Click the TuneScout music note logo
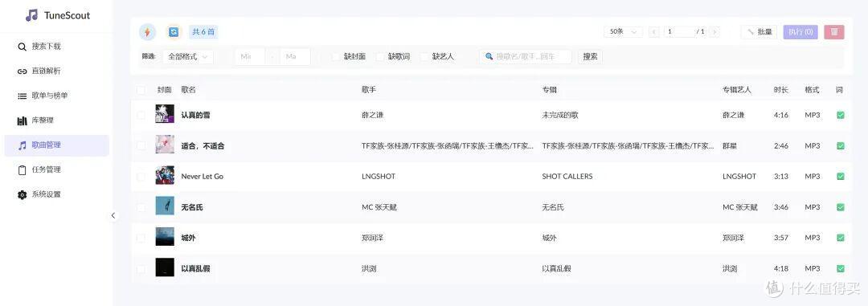 tap(31, 15)
